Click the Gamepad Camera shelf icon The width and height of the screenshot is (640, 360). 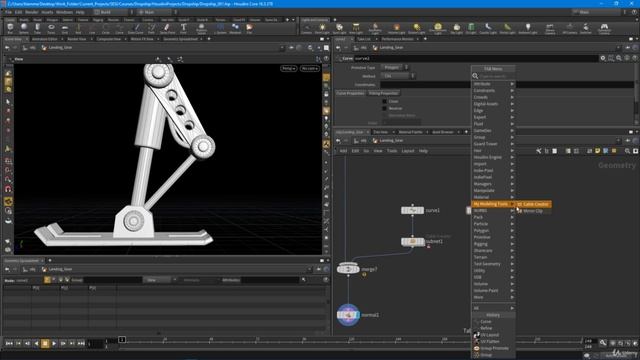(604, 28)
